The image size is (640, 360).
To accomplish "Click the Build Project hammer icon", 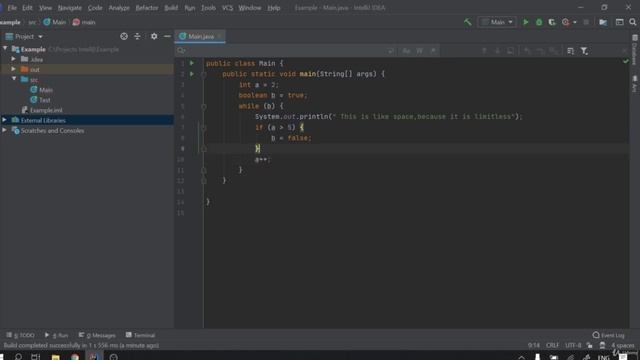I will coord(468,22).
